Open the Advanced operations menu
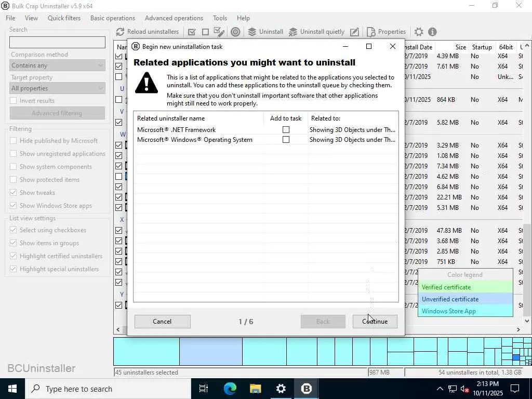 [x=174, y=18]
